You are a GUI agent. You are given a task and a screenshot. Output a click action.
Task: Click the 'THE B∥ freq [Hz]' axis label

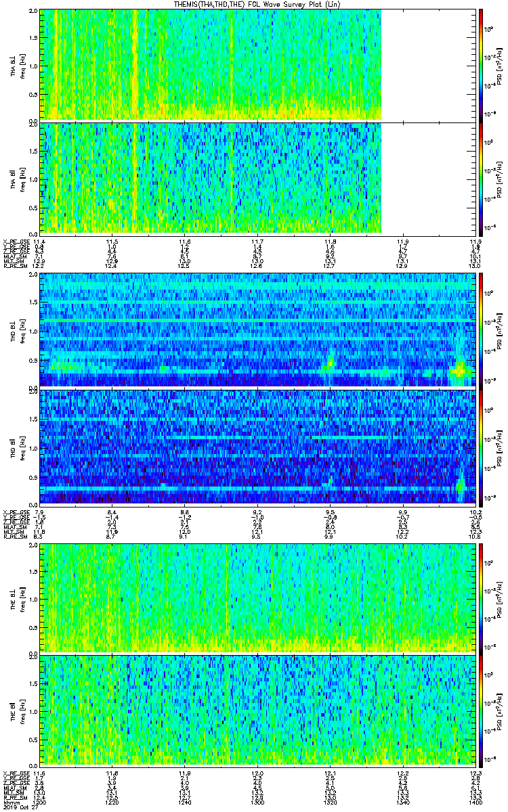click(x=17, y=710)
